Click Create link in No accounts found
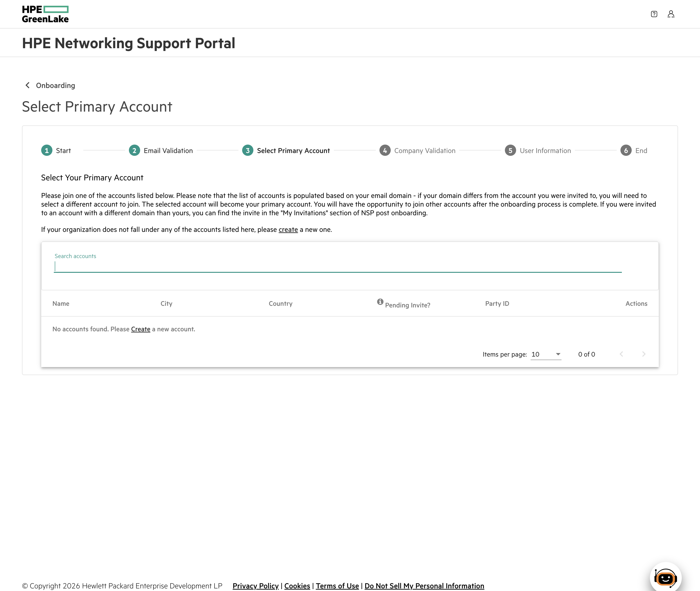 coord(141,329)
